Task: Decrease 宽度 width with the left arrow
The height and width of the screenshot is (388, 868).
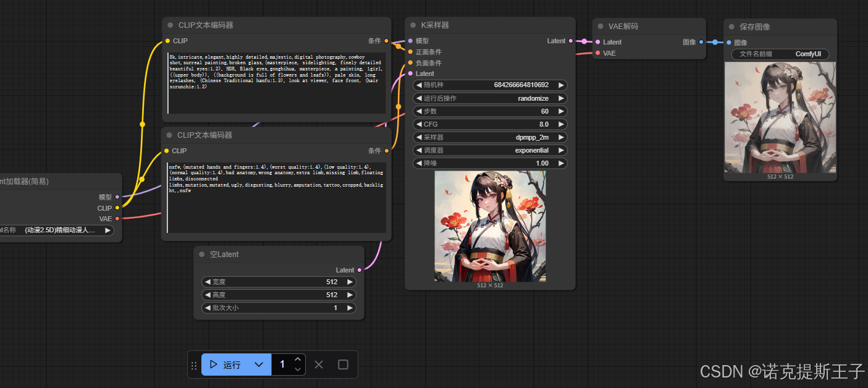Action: click(x=208, y=282)
